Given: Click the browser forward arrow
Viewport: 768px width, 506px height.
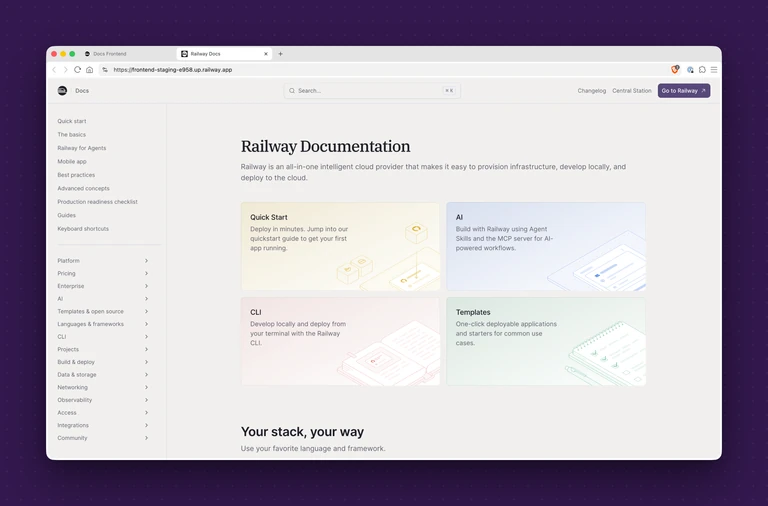Looking at the screenshot, I should [x=66, y=70].
